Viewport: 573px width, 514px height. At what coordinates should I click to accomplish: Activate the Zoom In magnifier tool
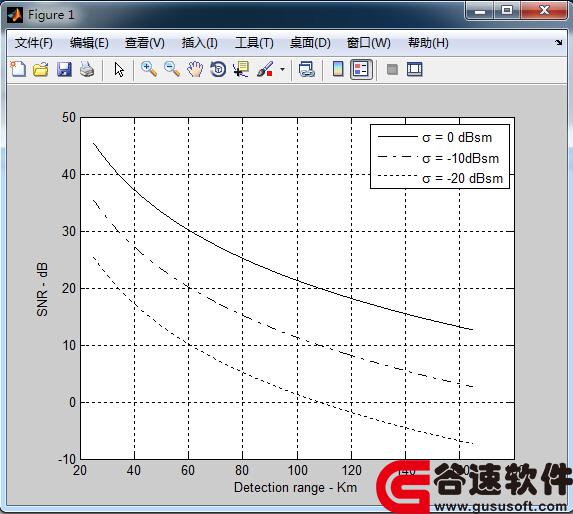(149, 69)
